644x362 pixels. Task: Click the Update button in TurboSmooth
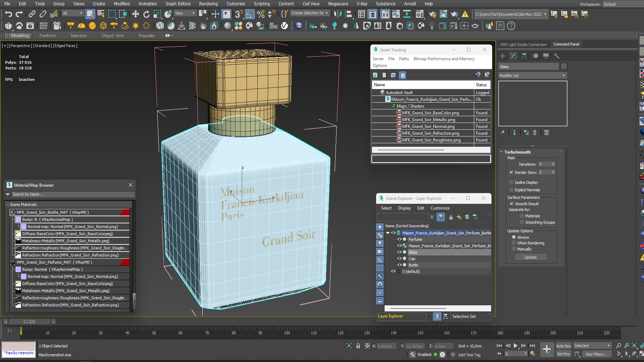[x=531, y=257]
